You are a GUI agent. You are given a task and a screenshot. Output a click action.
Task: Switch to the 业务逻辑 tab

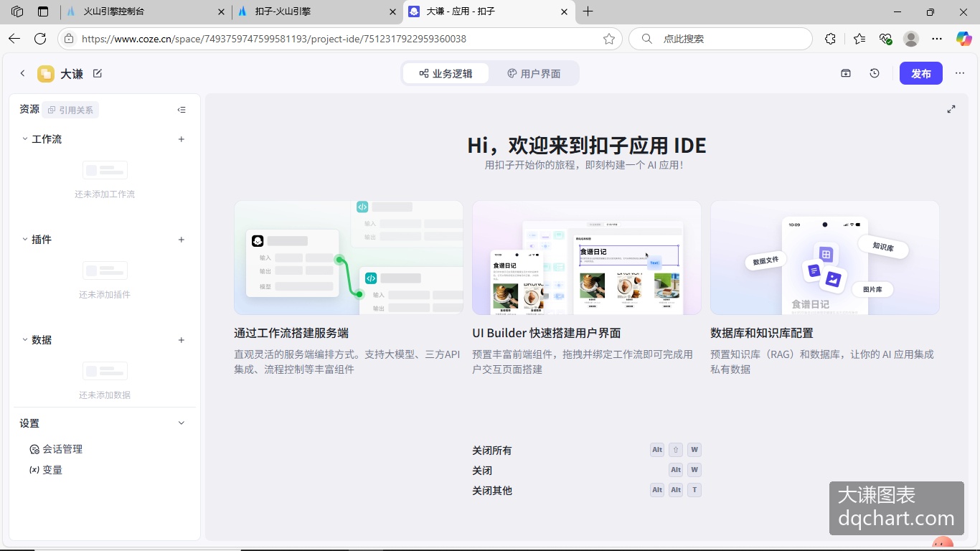[446, 73]
